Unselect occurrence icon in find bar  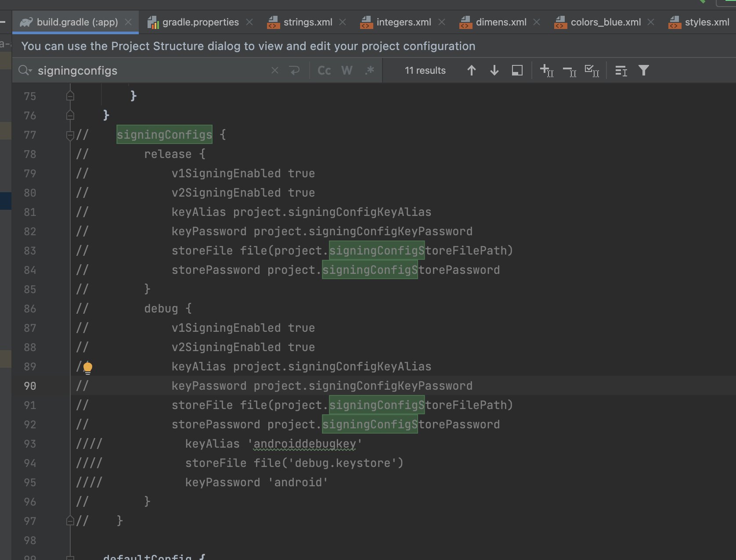click(570, 71)
